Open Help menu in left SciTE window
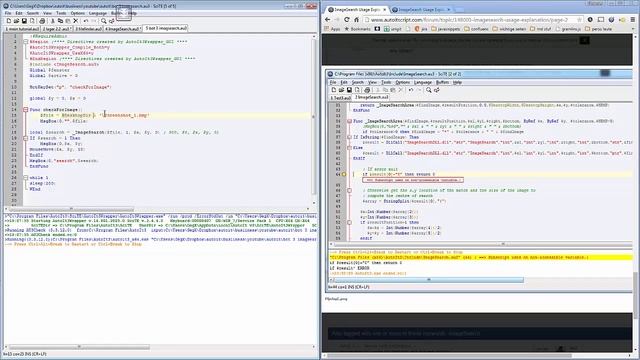Viewport: 640px width, 360px height. pyautogui.click(x=132, y=13)
